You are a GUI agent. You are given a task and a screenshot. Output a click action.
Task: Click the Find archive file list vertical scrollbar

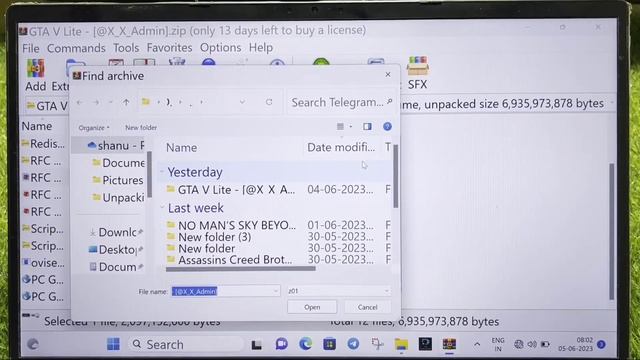(395, 176)
